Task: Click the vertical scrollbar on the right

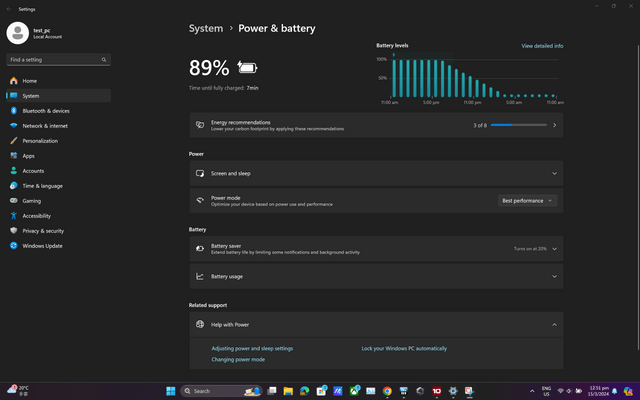Action: coord(638,196)
